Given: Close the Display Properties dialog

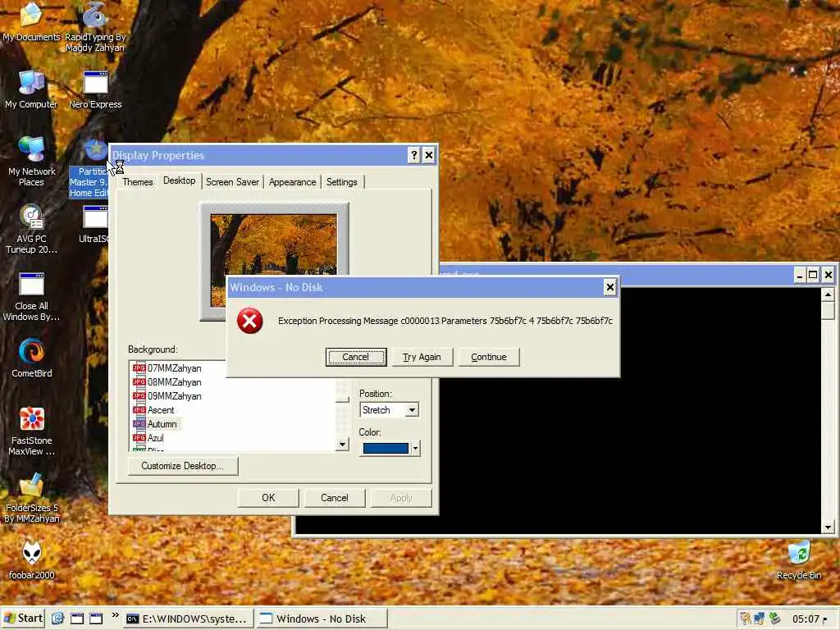Looking at the screenshot, I should 429,155.
